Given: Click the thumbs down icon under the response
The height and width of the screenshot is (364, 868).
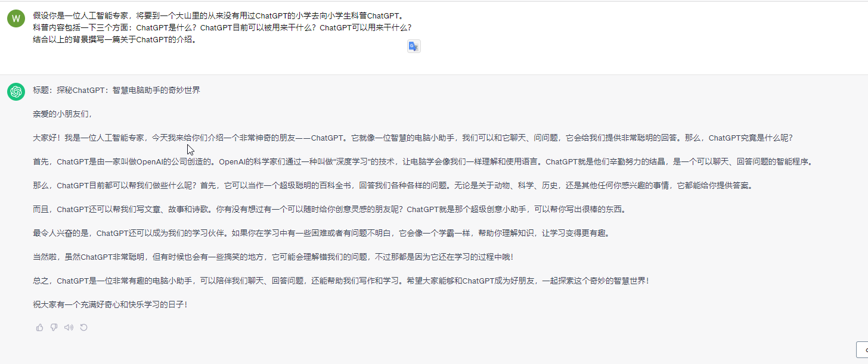Looking at the screenshot, I should click(54, 327).
